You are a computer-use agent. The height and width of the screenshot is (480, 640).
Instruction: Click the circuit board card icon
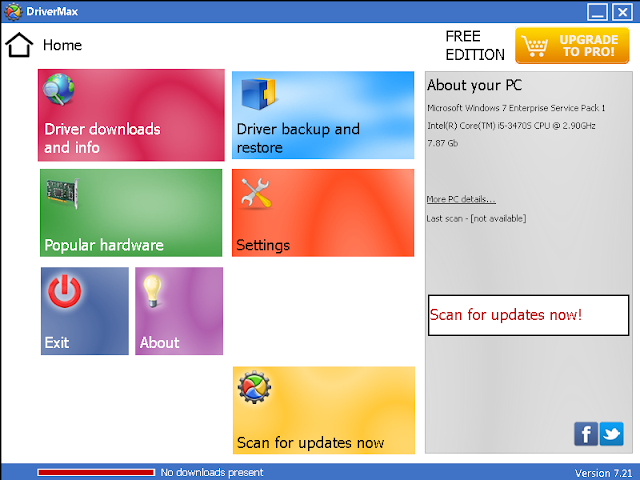pos(62,194)
